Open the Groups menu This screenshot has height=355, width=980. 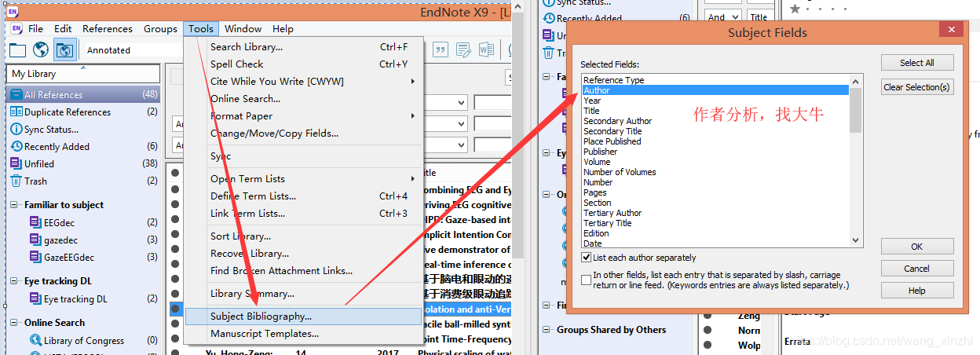(160, 29)
